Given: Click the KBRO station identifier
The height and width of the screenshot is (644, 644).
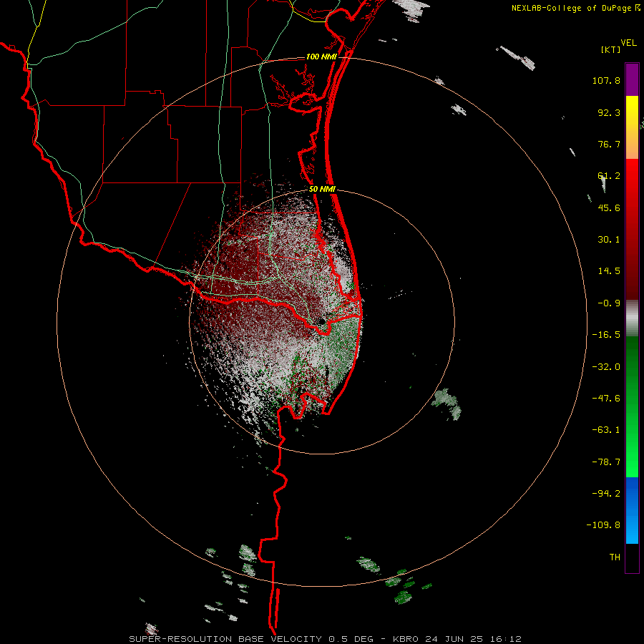Looking at the screenshot, I should (406, 639).
